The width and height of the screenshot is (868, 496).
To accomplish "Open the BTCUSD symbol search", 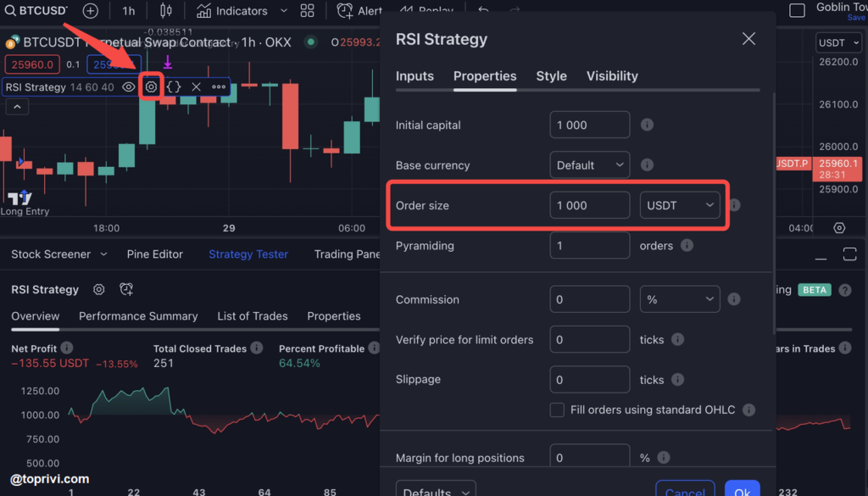I will click(36, 10).
